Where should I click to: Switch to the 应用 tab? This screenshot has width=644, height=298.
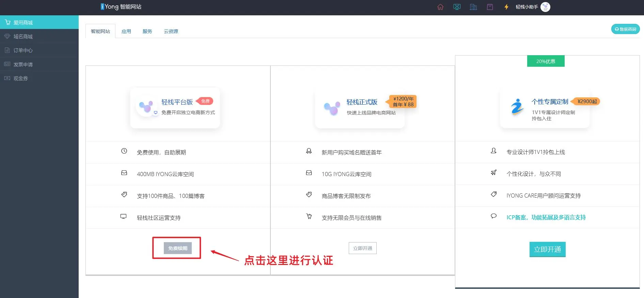126,31
